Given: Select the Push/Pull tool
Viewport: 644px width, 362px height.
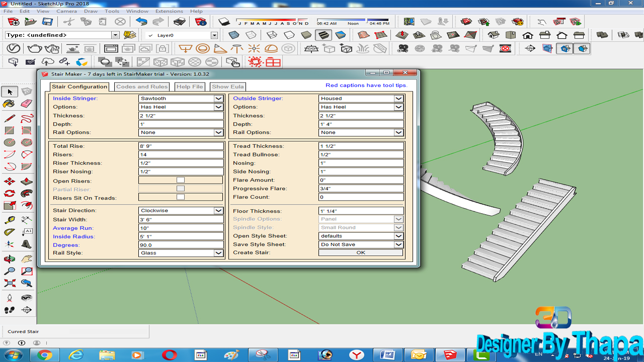Looking at the screenshot, I should pos(27,181).
